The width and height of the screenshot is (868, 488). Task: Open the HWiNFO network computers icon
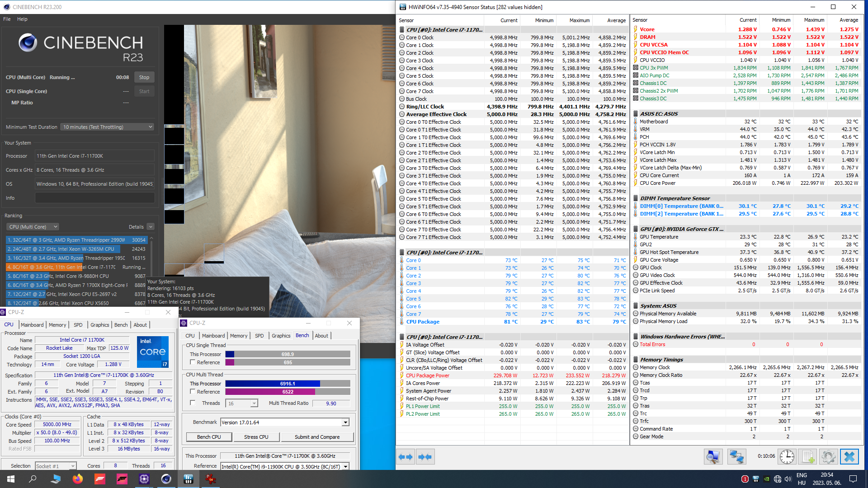click(736, 457)
